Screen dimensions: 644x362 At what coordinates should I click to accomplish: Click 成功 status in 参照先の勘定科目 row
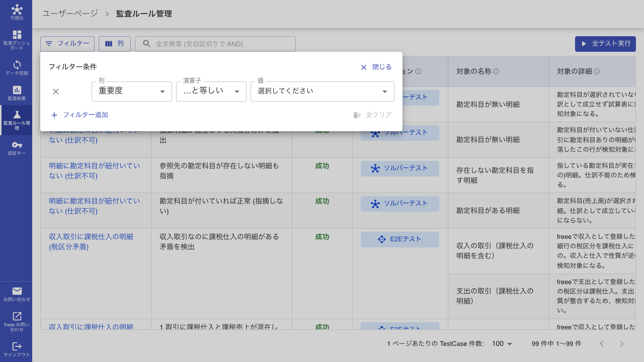322,166
